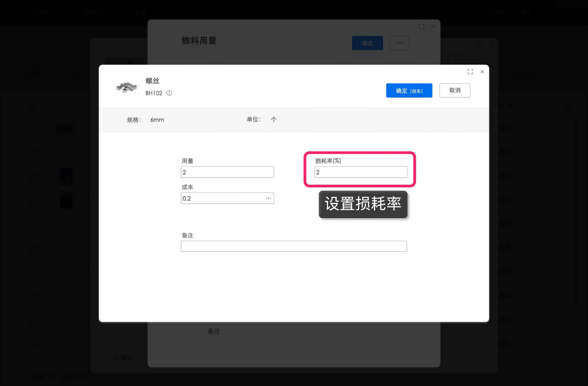The image size is (588, 386).
Task: Close the 螺丝 dialog
Action: click(x=482, y=72)
